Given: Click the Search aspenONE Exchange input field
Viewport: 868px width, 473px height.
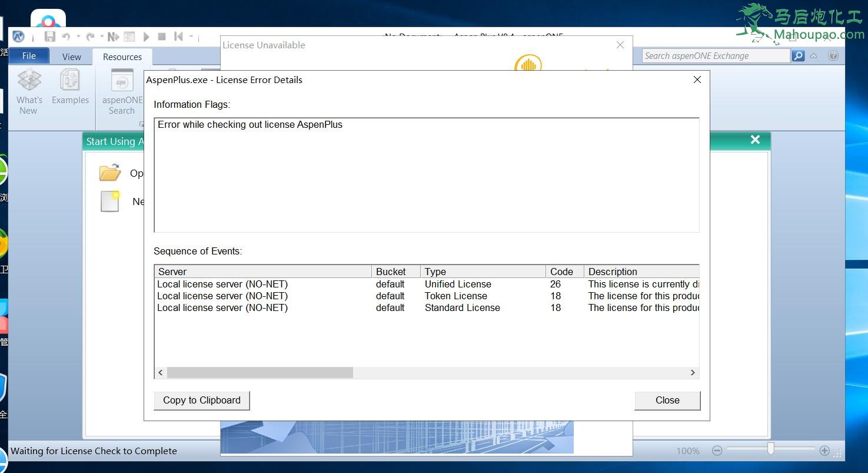Looking at the screenshot, I should pyautogui.click(x=716, y=56).
